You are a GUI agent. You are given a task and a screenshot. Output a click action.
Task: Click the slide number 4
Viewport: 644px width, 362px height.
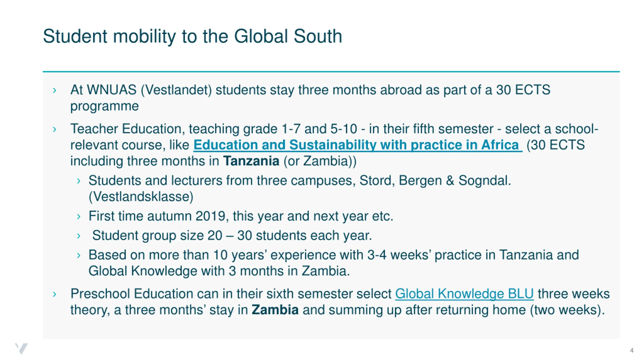click(631, 350)
